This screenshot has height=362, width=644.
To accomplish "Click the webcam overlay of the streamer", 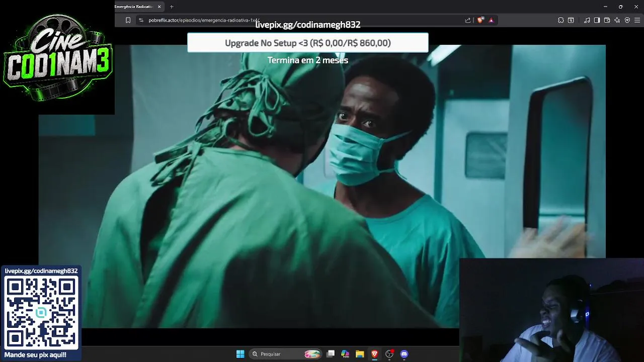I will pyautogui.click(x=551, y=310).
